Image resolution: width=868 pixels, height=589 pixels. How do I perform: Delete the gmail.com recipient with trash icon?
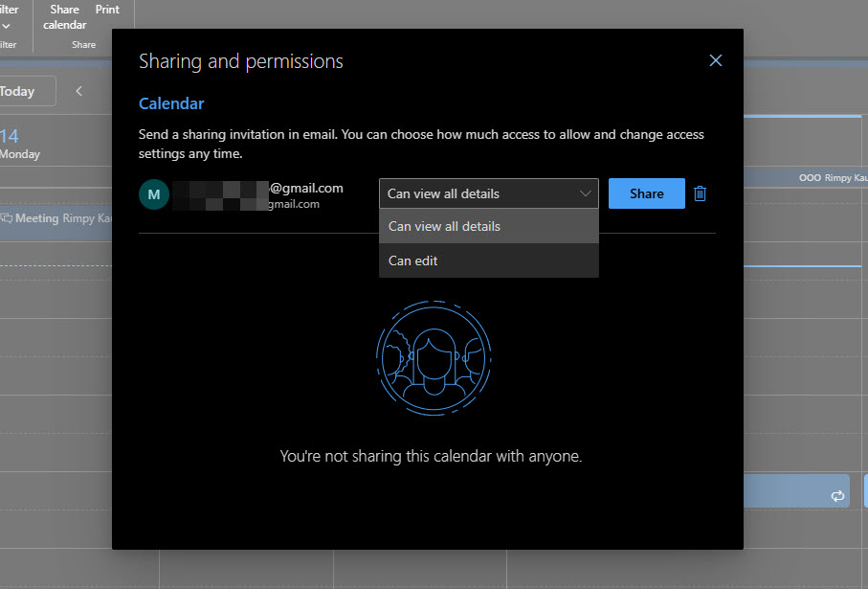click(x=700, y=193)
